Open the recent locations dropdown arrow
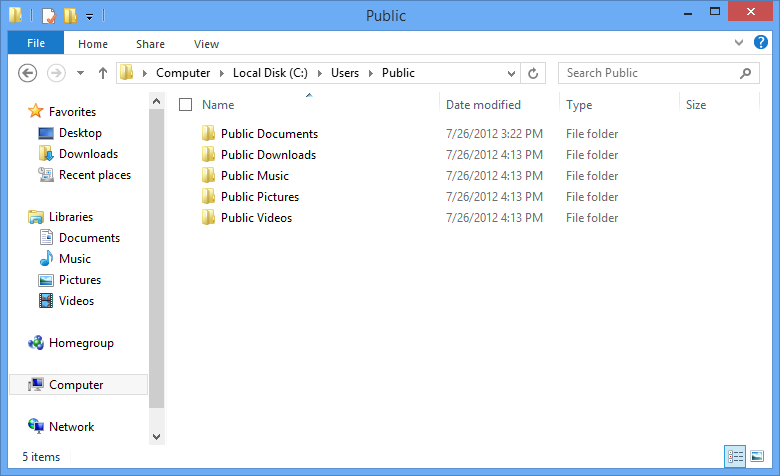This screenshot has height=476, width=780. [80, 73]
